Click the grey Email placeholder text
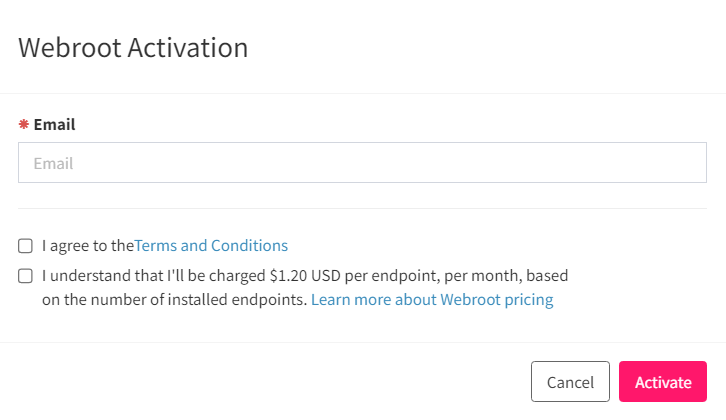 click(x=53, y=163)
